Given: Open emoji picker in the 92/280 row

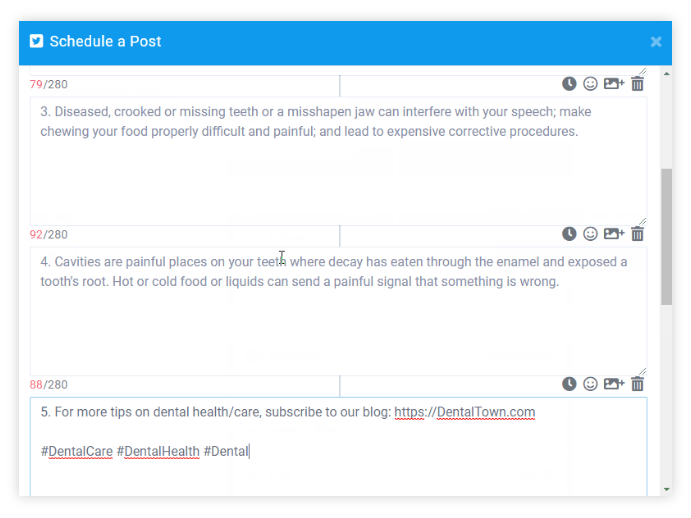Looking at the screenshot, I should click(x=590, y=234).
